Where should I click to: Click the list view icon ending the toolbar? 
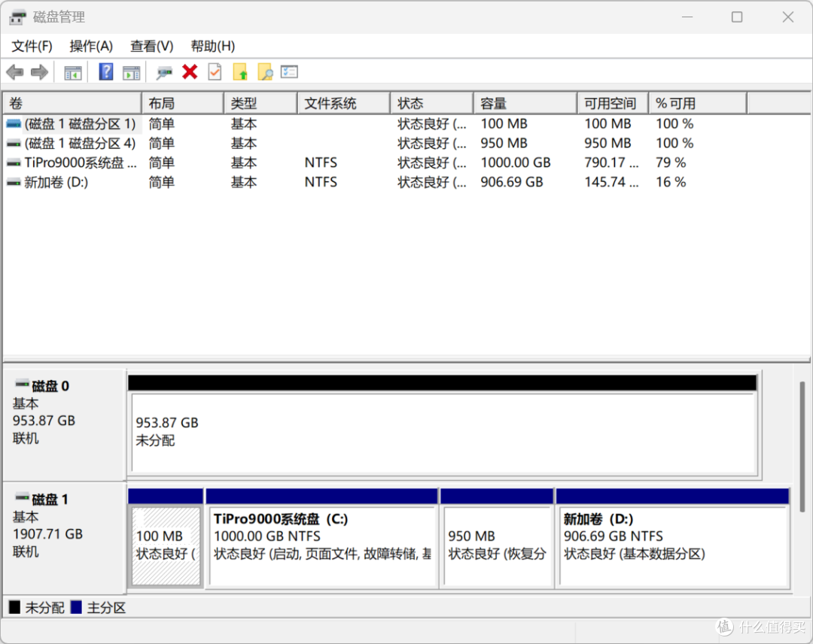pyautogui.click(x=289, y=72)
